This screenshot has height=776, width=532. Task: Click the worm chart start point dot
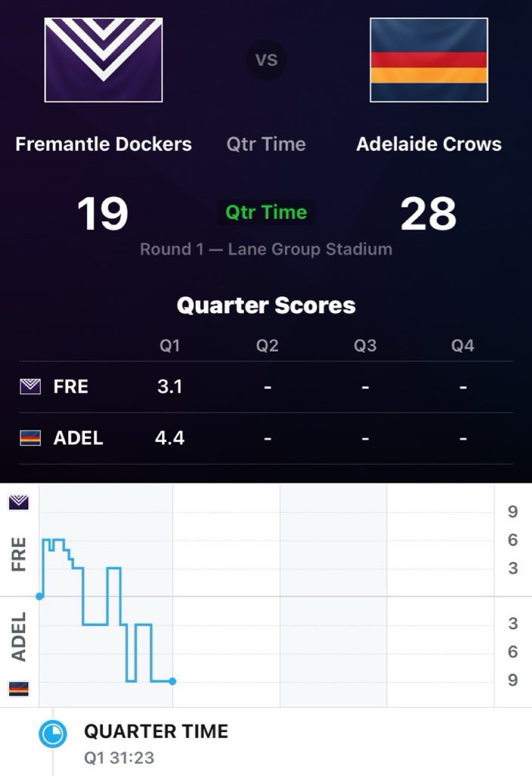coord(39,596)
